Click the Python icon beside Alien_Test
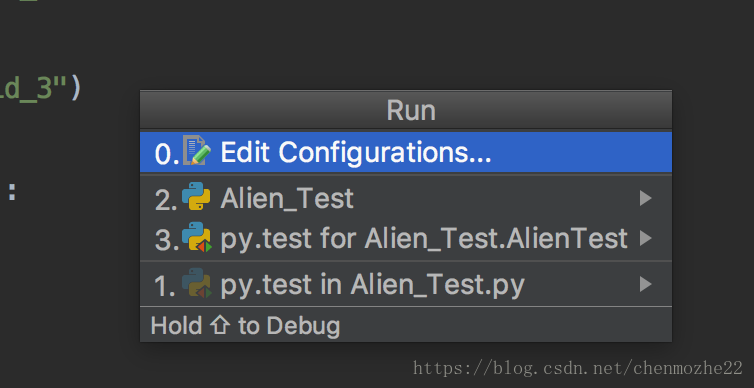The width and height of the screenshot is (754, 388). pyautogui.click(x=196, y=197)
